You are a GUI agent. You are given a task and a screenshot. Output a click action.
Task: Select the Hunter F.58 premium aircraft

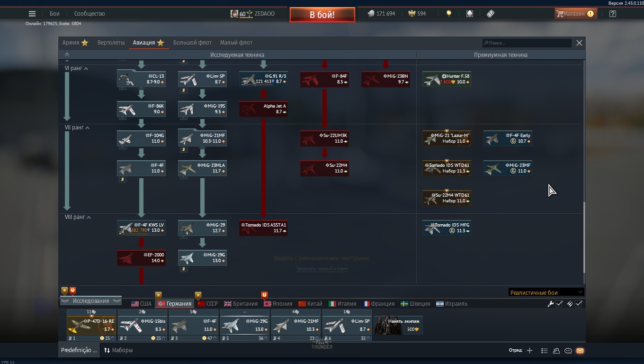pyautogui.click(x=447, y=79)
